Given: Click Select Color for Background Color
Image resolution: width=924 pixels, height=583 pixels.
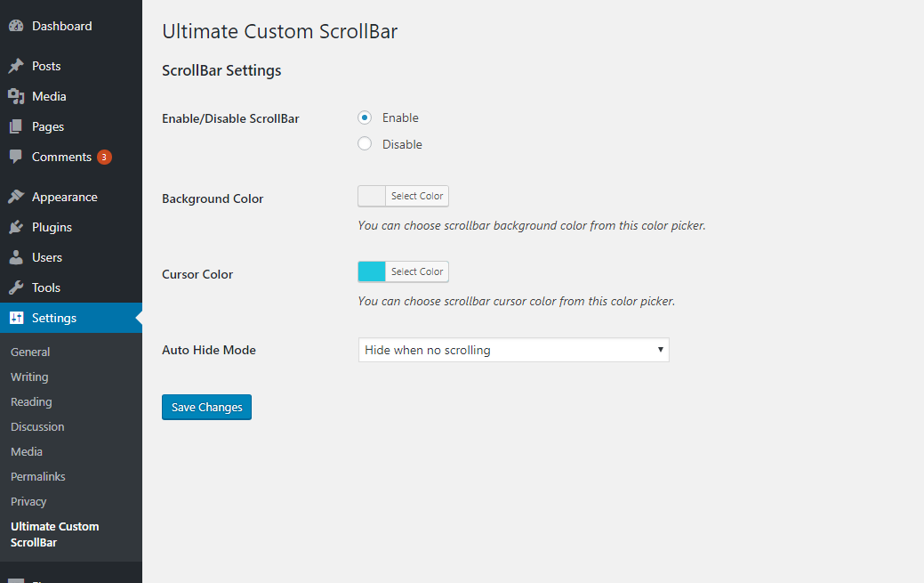Looking at the screenshot, I should [416, 196].
